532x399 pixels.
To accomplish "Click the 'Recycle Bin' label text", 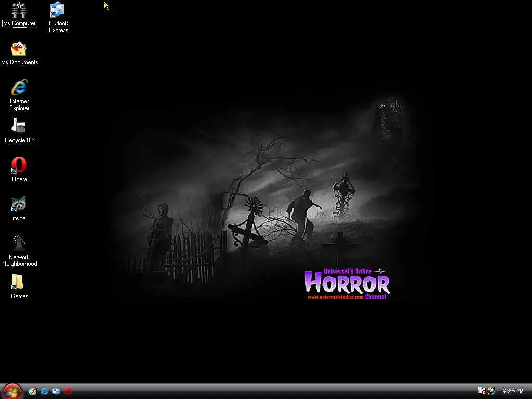I will 20,140.
